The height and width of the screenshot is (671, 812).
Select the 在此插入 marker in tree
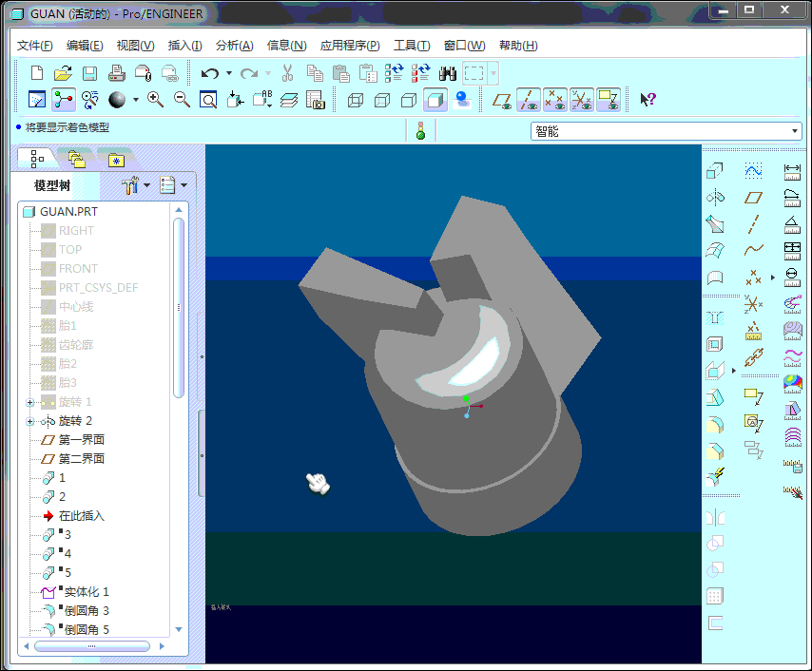tap(82, 516)
